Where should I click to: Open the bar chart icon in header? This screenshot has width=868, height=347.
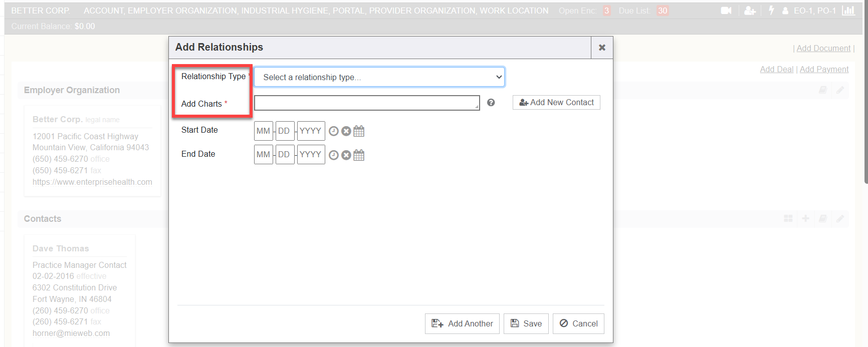click(x=848, y=11)
